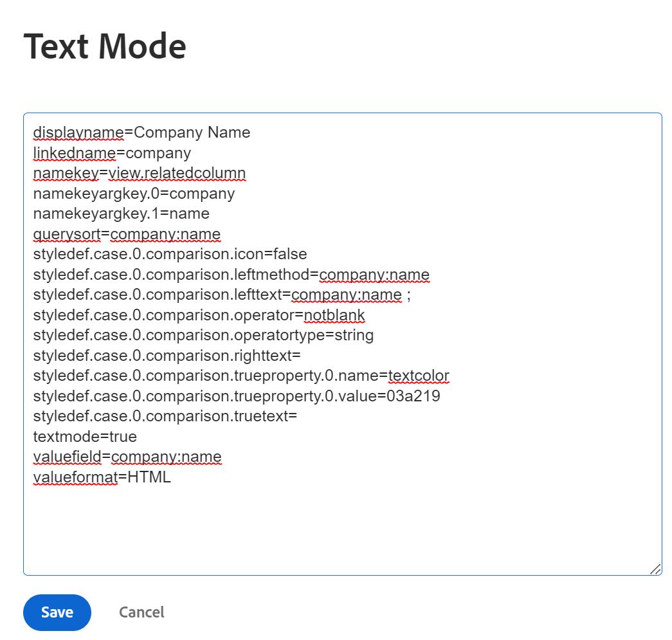Click the resize handle of the text area
Screen dimensions: 672x640
click(x=655, y=569)
